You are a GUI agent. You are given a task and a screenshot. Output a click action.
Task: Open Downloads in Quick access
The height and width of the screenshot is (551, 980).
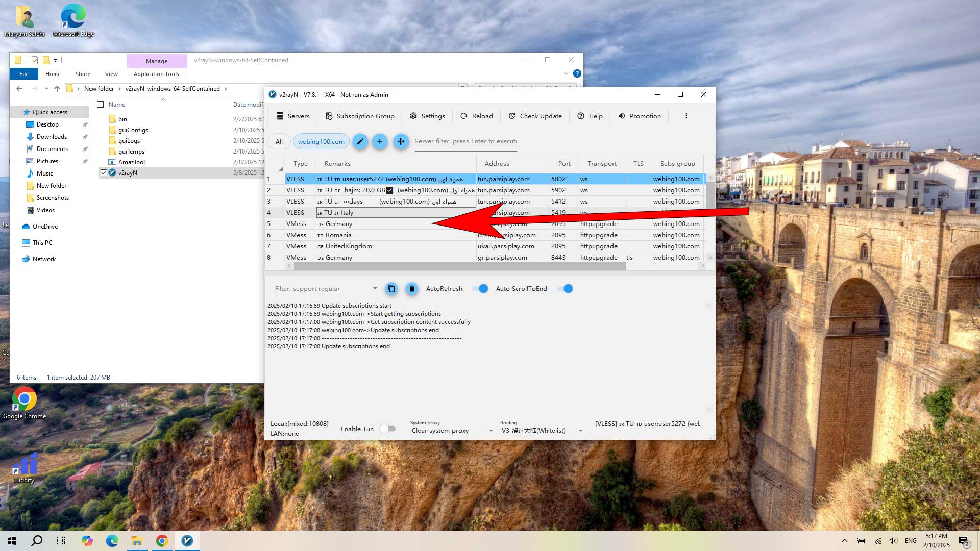pos(52,137)
